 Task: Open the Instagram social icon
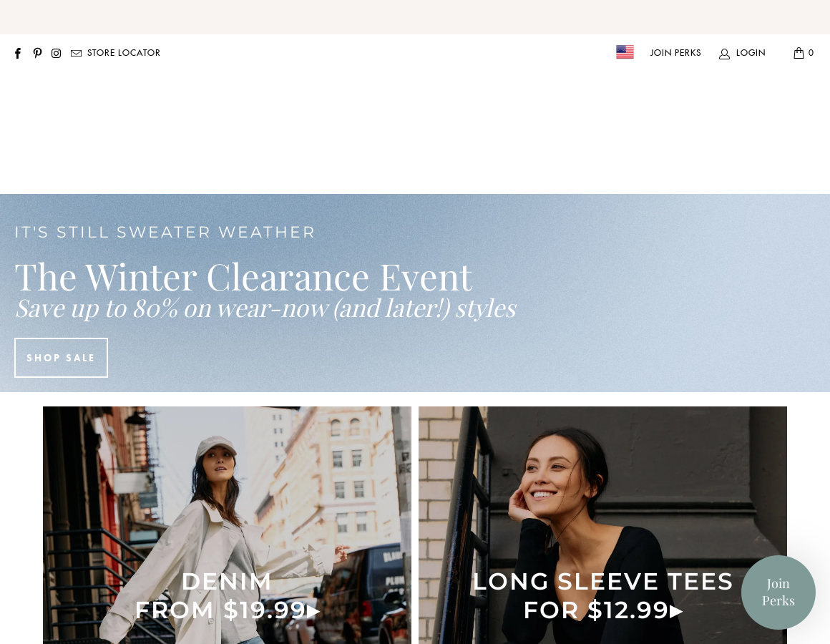tap(56, 53)
